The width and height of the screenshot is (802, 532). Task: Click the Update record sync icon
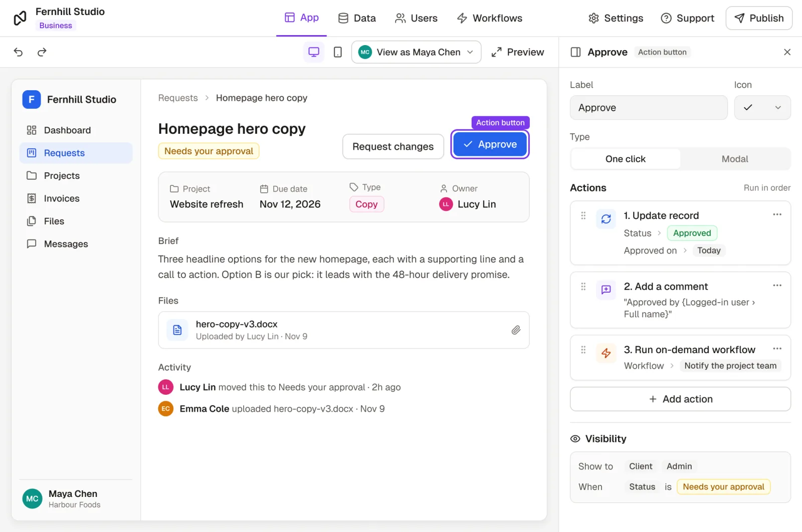[606, 219]
